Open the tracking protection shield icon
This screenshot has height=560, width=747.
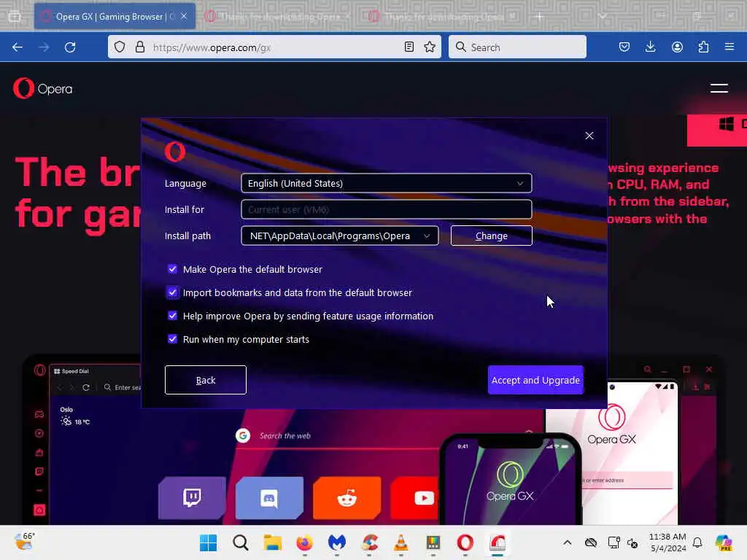120,47
